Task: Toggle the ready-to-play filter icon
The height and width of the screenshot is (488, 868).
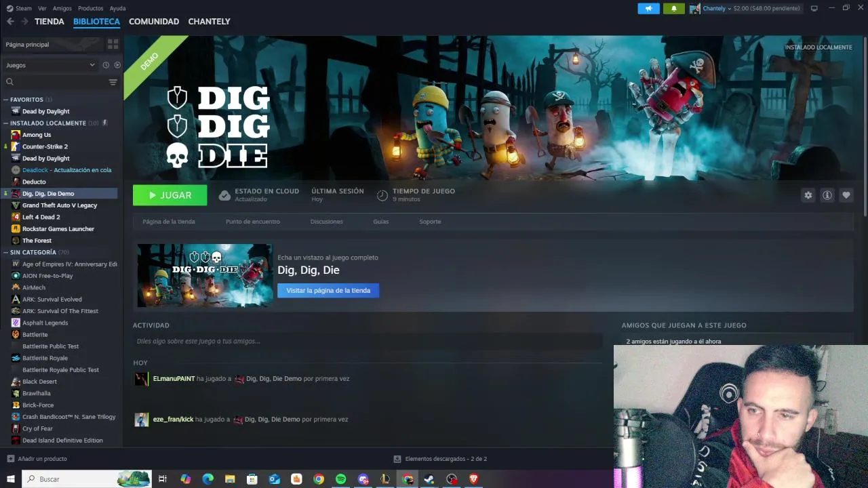Action: tap(117, 65)
